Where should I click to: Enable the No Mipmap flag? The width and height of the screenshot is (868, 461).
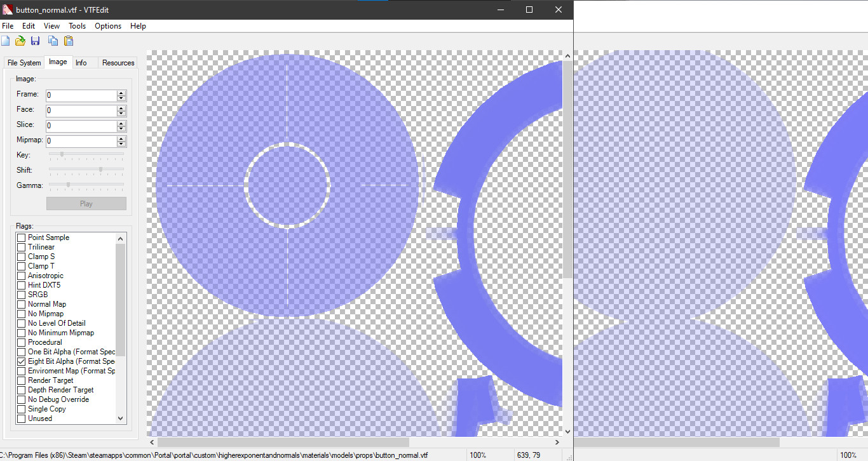pyautogui.click(x=21, y=314)
